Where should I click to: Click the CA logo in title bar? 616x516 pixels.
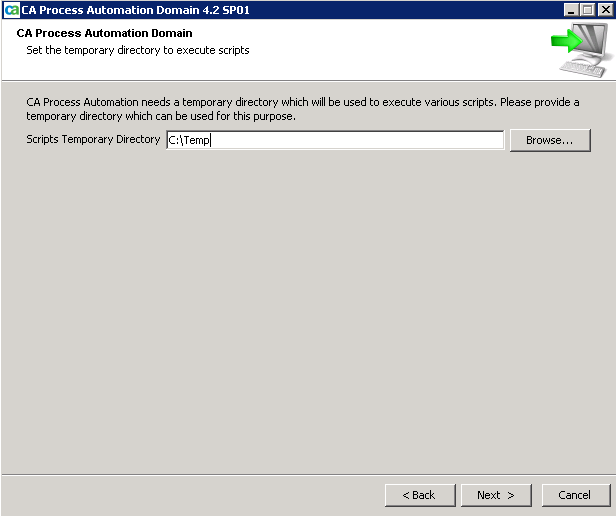(x=11, y=10)
